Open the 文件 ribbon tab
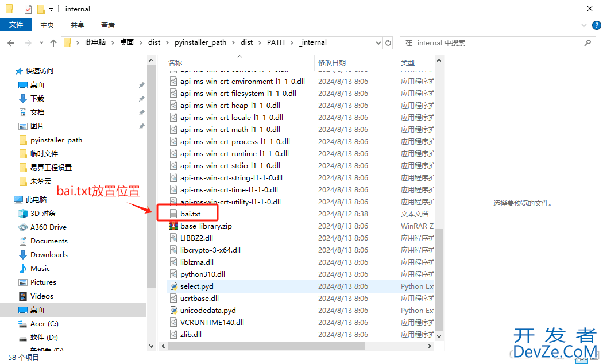Viewport: 603px width, 364px height. tap(16, 25)
